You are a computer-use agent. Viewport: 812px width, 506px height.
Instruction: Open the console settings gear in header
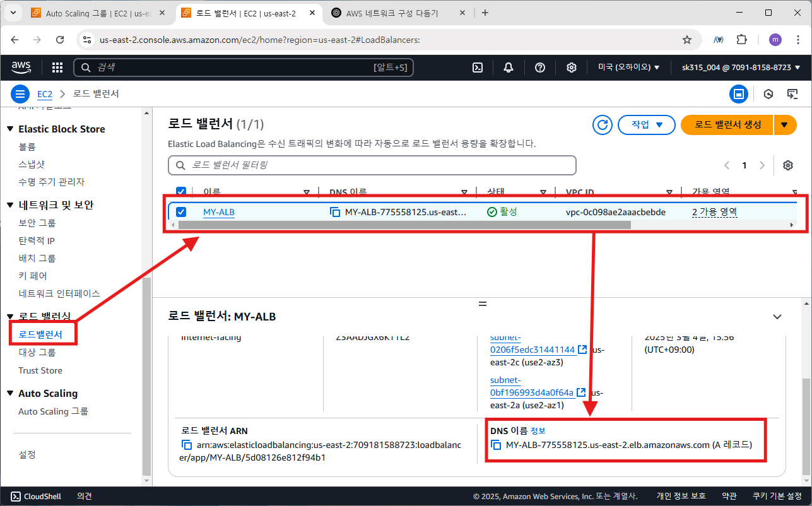pyautogui.click(x=572, y=68)
